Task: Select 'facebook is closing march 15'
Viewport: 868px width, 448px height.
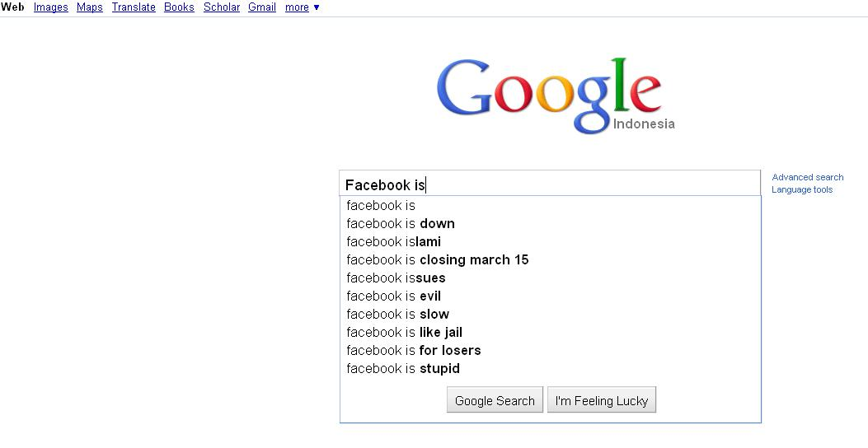Action: tap(551, 260)
